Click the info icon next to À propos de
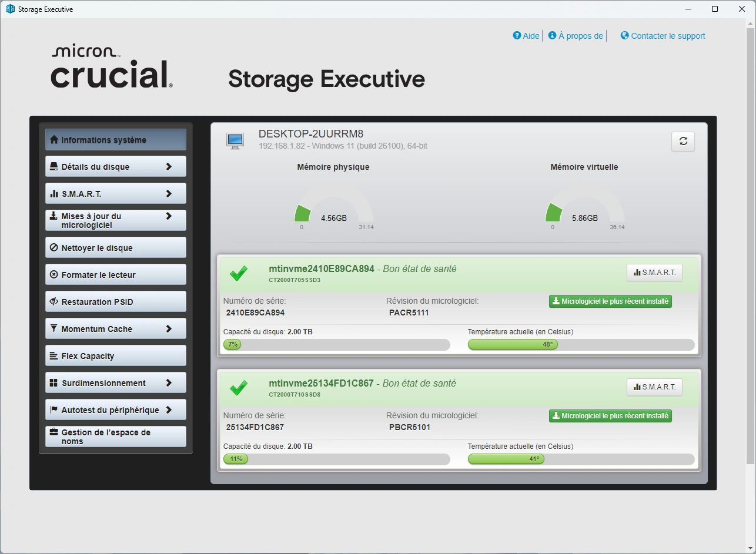This screenshot has height=554, width=756. [x=552, y=35]
